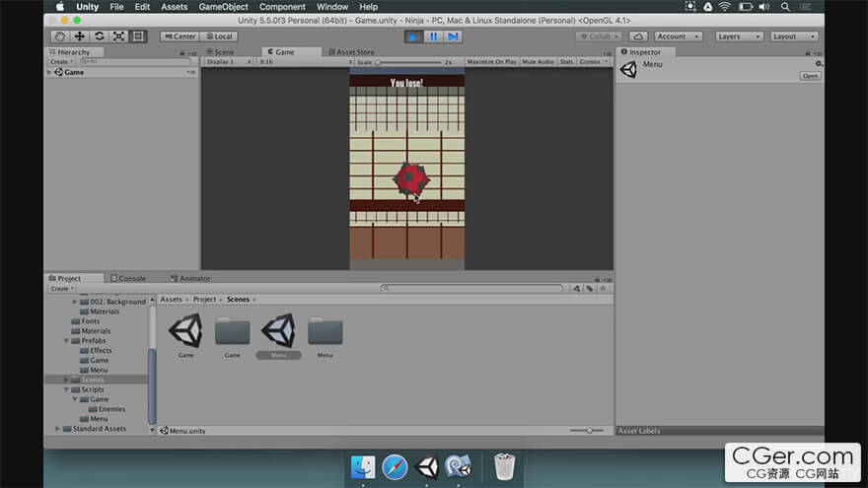Click the Play button to stop the game
Screen dimensions: 868x488
(413, 36)
